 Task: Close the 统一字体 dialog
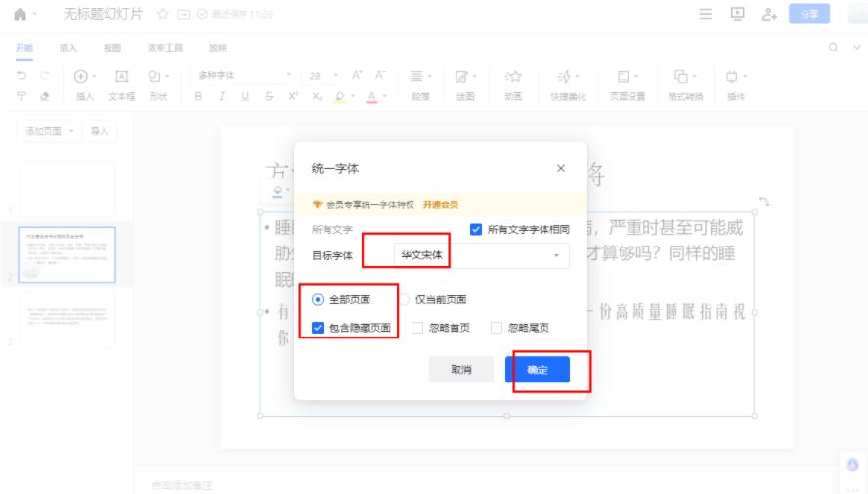pyautogui.click(x=561, y=168)
